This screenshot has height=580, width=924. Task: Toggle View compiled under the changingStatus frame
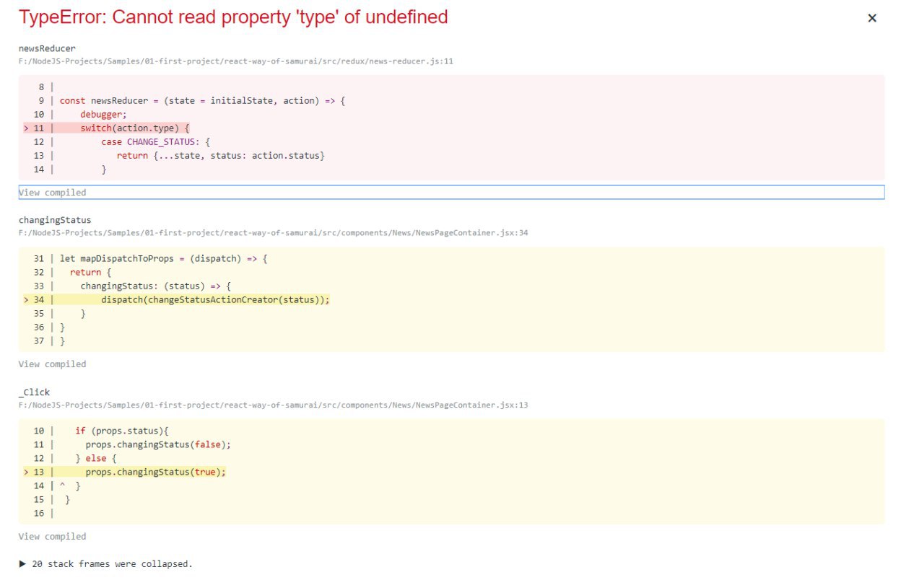52,364
